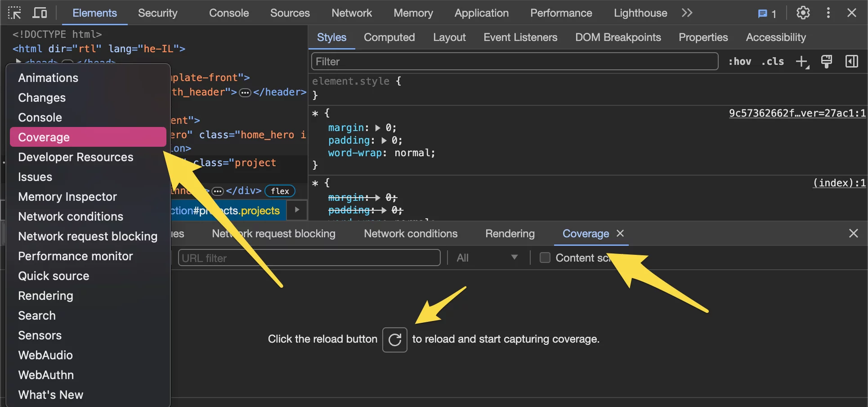
Task: Toggle the :hov element state
Action: [x=740, y=61]
